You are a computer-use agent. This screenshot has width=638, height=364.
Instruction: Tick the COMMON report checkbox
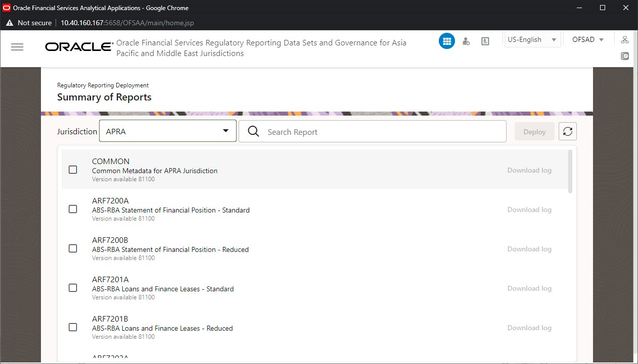click(x=73, y=170)
